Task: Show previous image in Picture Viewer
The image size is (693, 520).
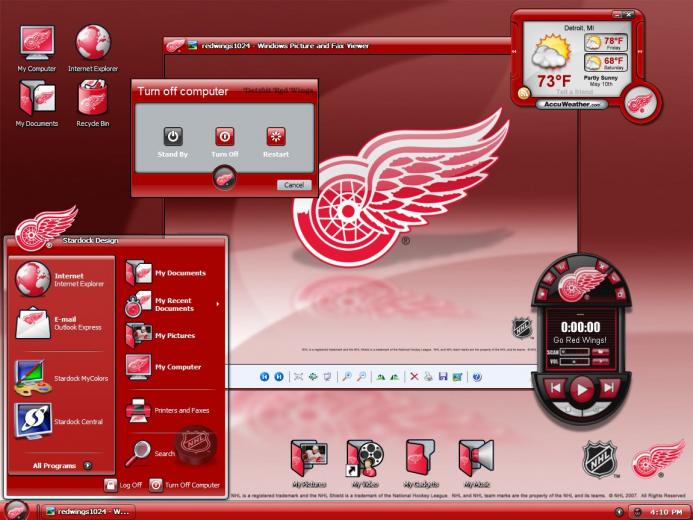Action: click(x=264, y=376)
